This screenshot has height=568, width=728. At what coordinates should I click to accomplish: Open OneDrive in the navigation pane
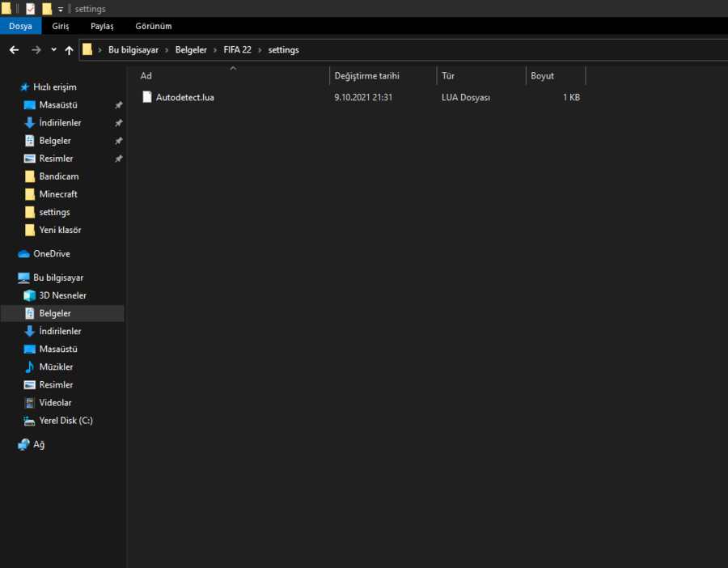[x=52, y=253]
